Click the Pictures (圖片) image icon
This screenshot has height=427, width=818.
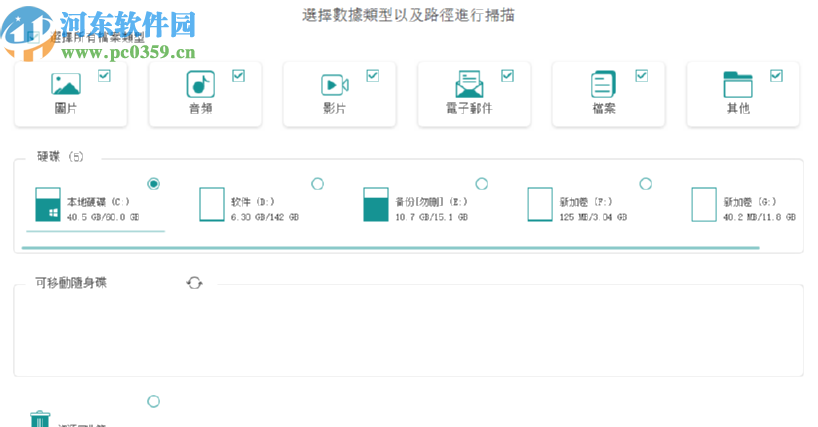click(x=66, y=84)
